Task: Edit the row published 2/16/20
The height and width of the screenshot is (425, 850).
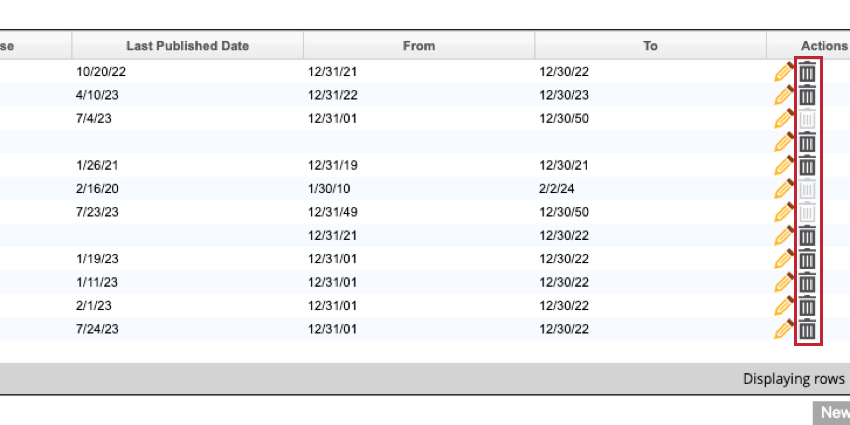Action: tap(784, 189)
